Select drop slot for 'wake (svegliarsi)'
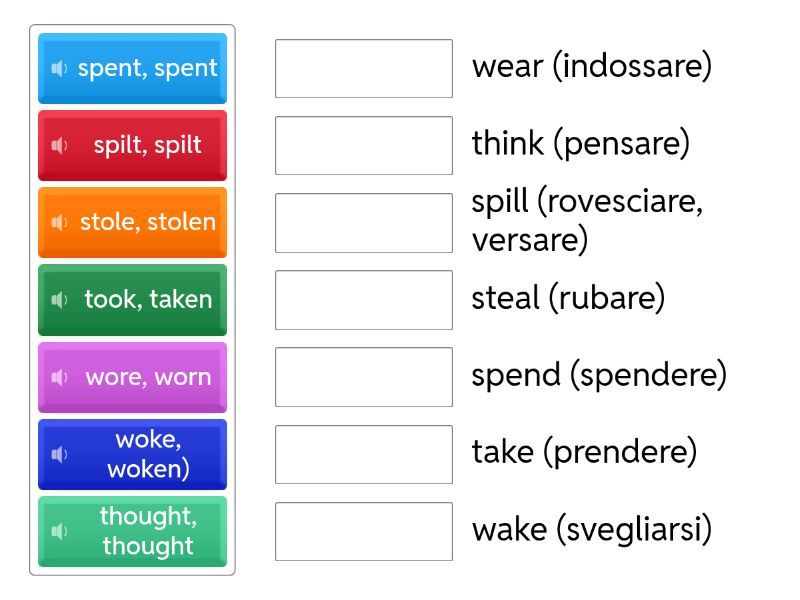Viewport: 800px width, 600px height. pyautogui.click(x=364, y=531)
